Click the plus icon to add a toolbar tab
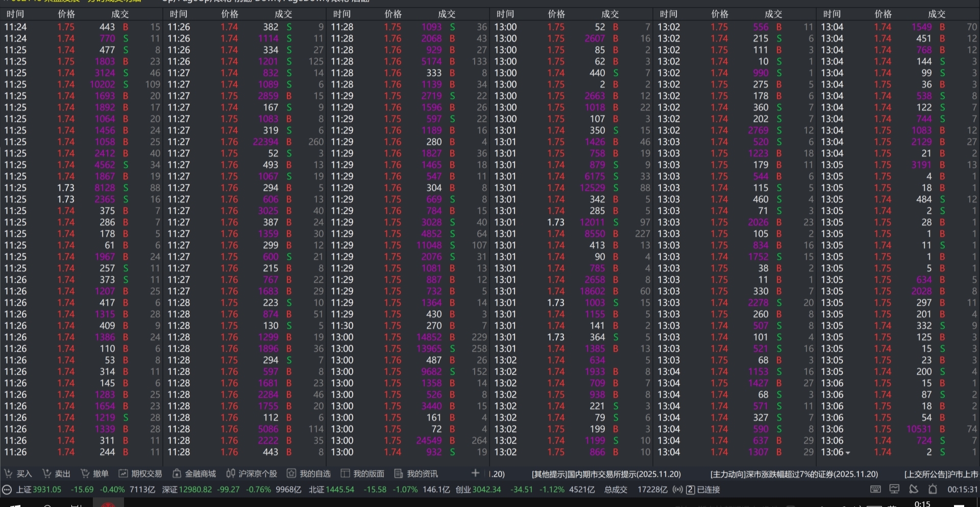 pos(475,473)
